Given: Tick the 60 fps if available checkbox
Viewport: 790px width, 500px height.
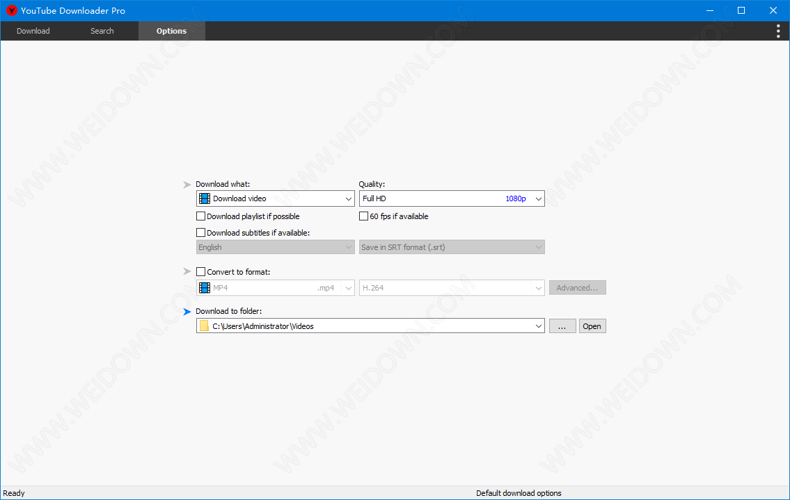Looking at the screenshot, I should [363, 216].
